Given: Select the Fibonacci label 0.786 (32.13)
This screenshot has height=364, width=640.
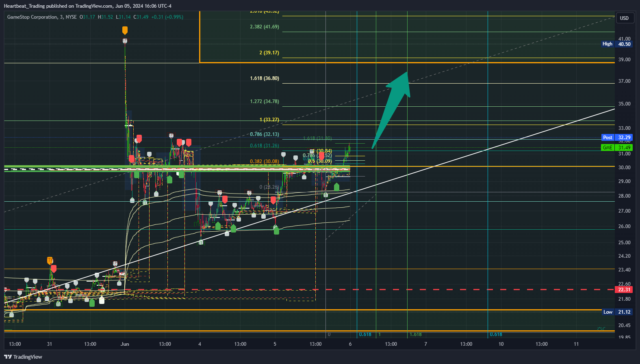Looking at the screenshot, I should click(265, 134).
